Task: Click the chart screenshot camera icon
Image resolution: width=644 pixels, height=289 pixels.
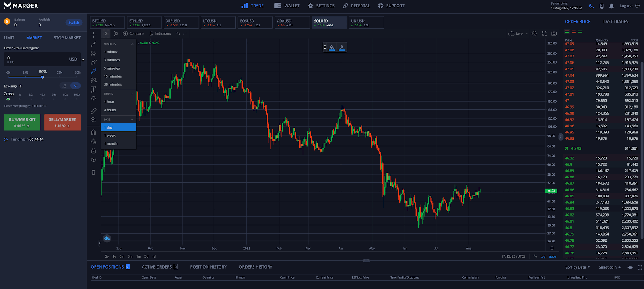Action: pos(554,33)
